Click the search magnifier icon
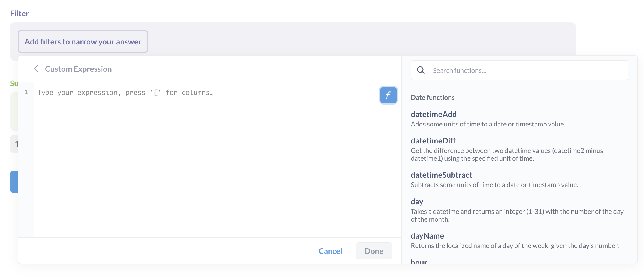 421,70
